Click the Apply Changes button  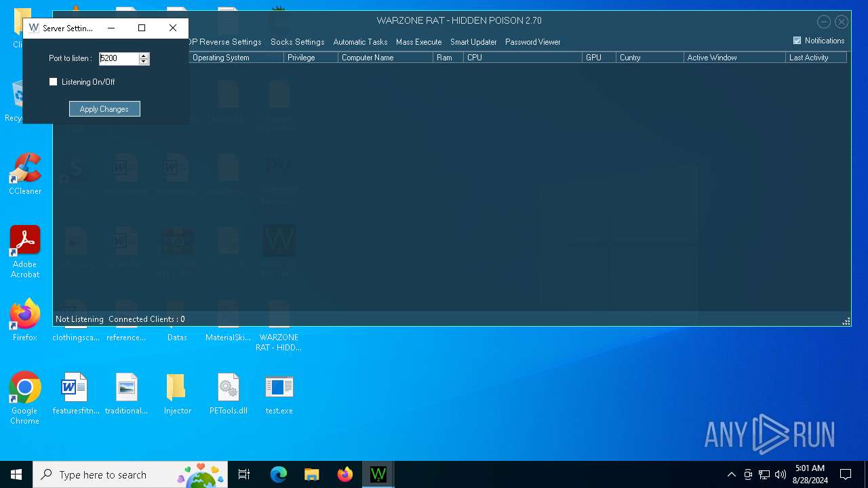pos(104,109)
